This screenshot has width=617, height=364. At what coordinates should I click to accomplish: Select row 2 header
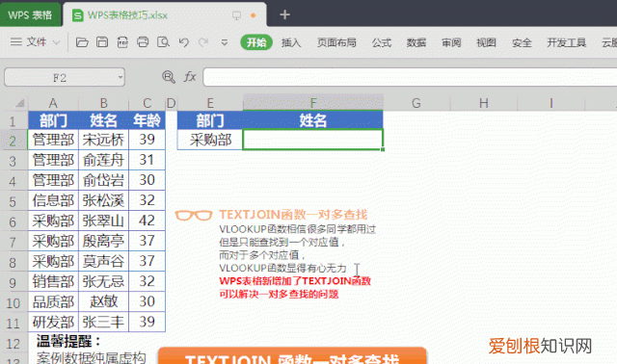13,141
